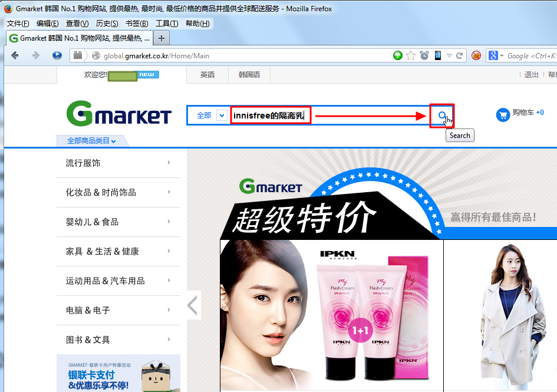557x392 pixels.
Task: Open the 运动用品 & 汽车用品 category
Action: 105,281
